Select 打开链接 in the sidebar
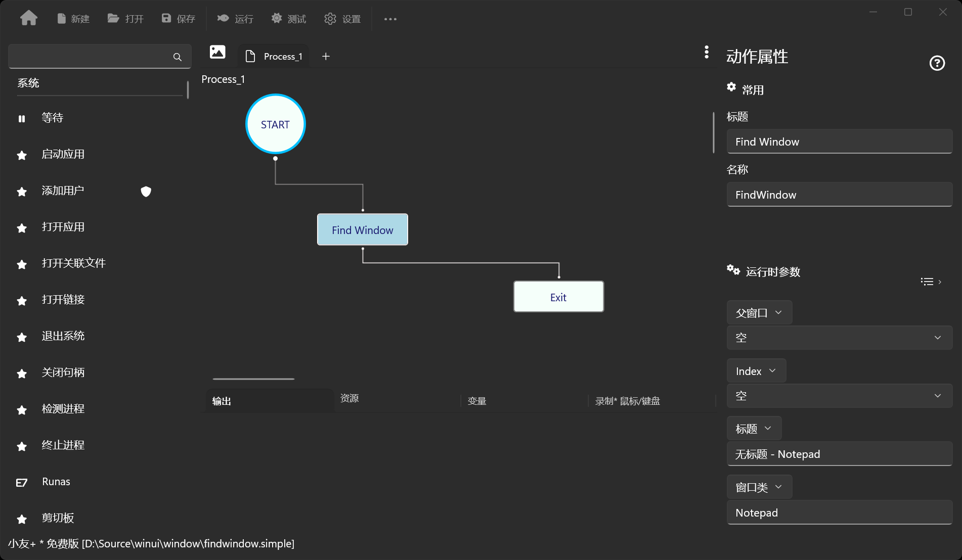The height and width of the screenshot is (560, 962). point(63,300)
